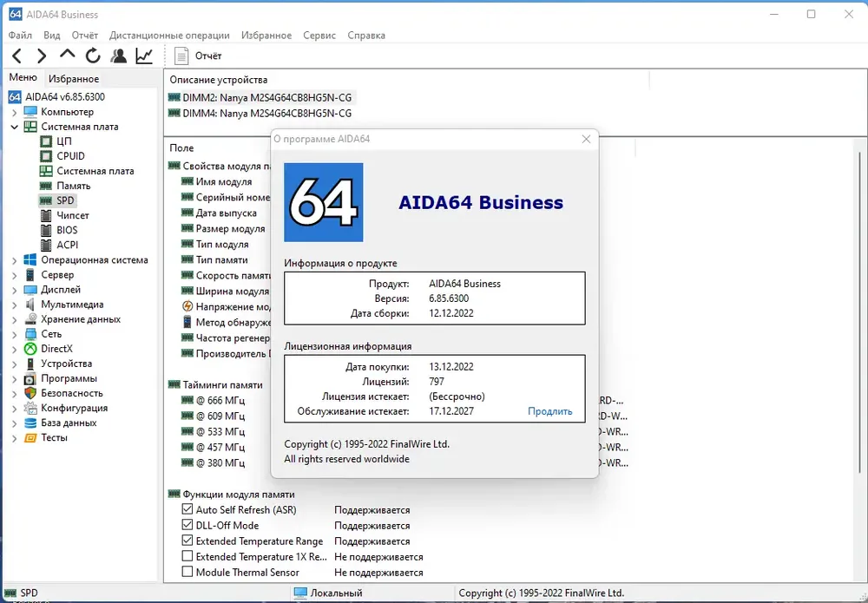868x603 pixels.
Task: Check the Module Thermal Sensor checkbox
Action: pos(187,572)
